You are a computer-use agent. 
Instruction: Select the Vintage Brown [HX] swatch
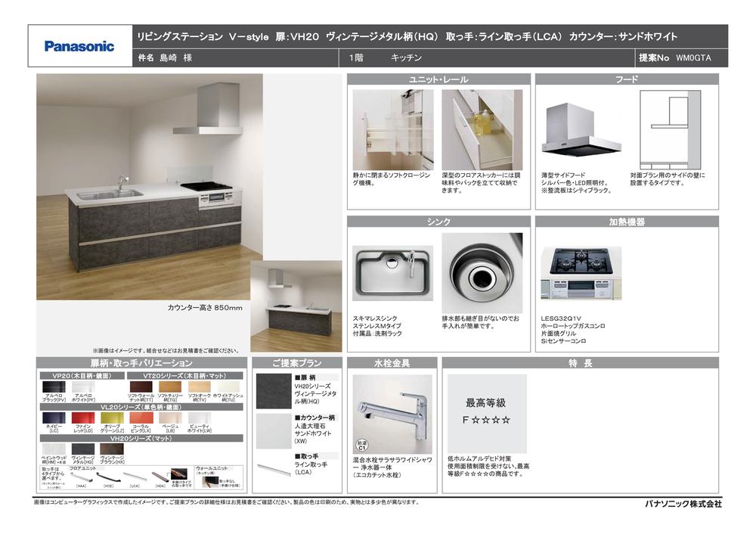(x=112, y=449)
